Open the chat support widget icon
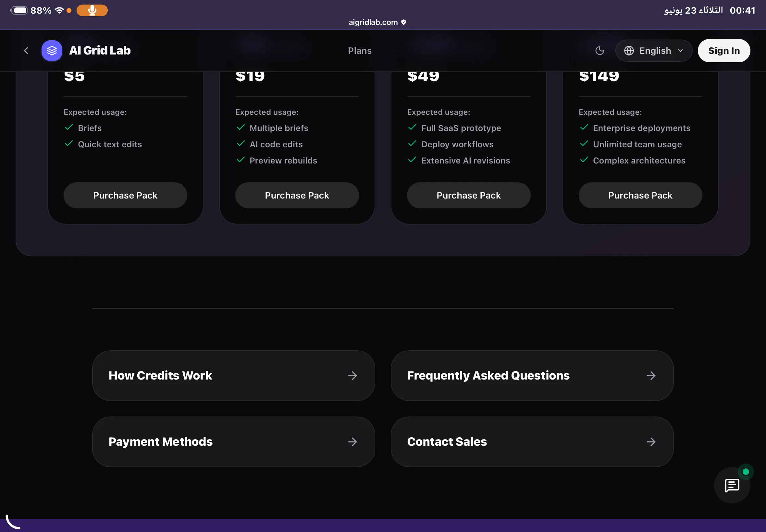Image resolution: width=766 pixels, height=532 pixels. 732,485
